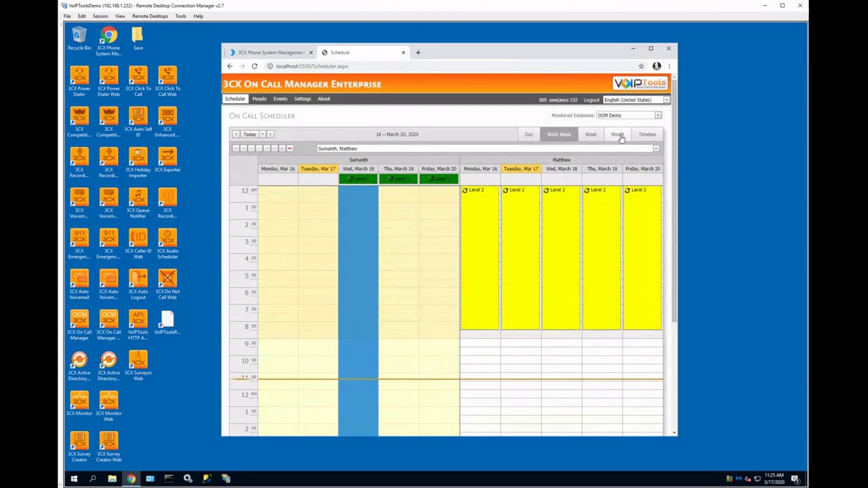Open File Explorer from the taskbar
Screen dimensions: 868x488
(x=112, y=479)
